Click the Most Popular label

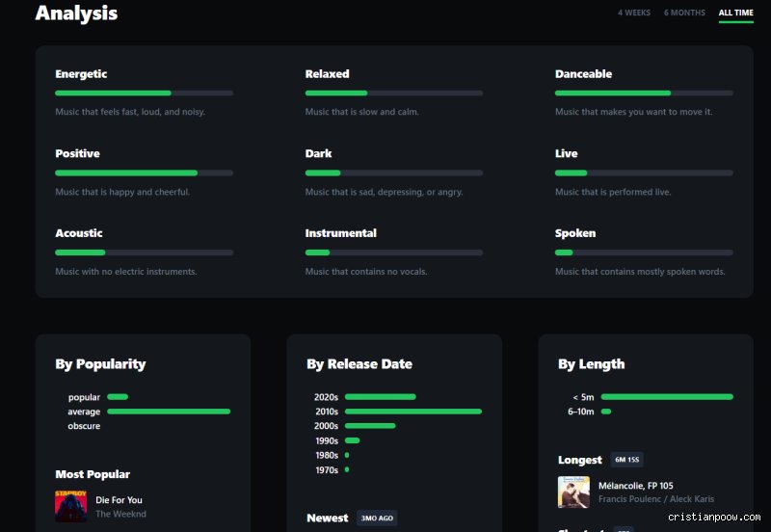(93, 474)
